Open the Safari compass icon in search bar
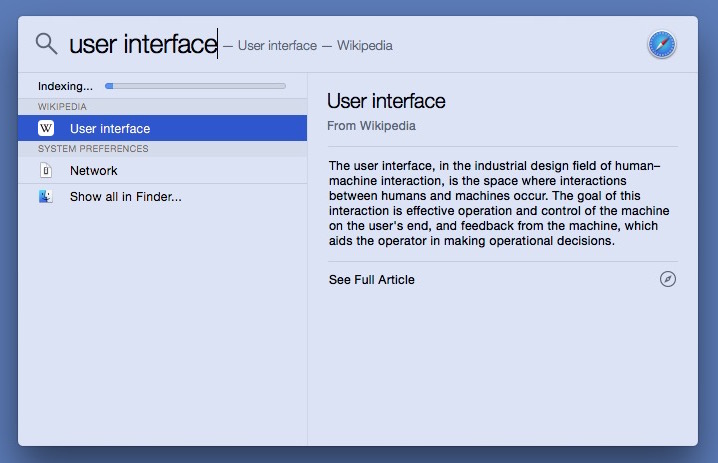Viewport: 718px width, 463px height. [662, 44]
